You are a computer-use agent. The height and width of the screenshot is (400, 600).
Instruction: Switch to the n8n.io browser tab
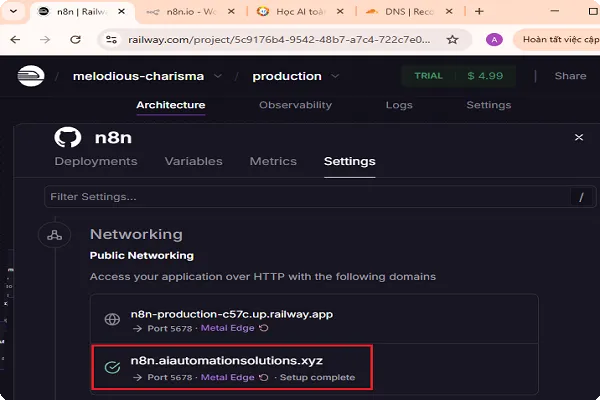pos(190,11)
